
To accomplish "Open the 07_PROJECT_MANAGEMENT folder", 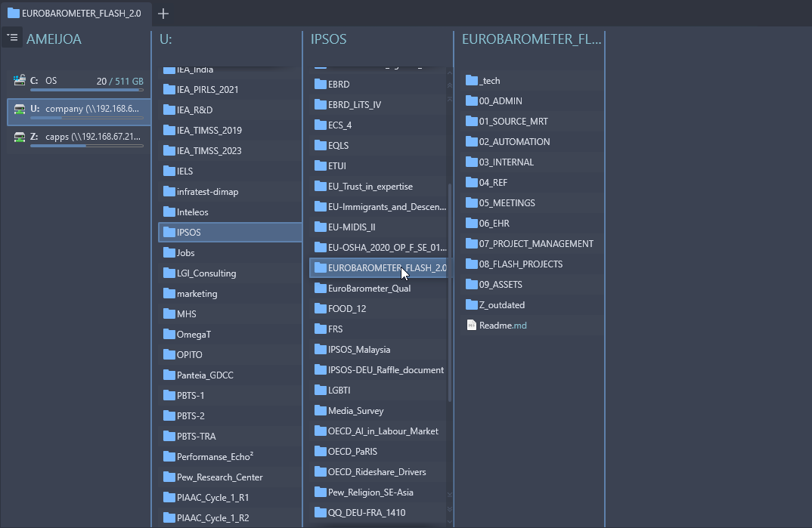I will click(x=532, y=243).
